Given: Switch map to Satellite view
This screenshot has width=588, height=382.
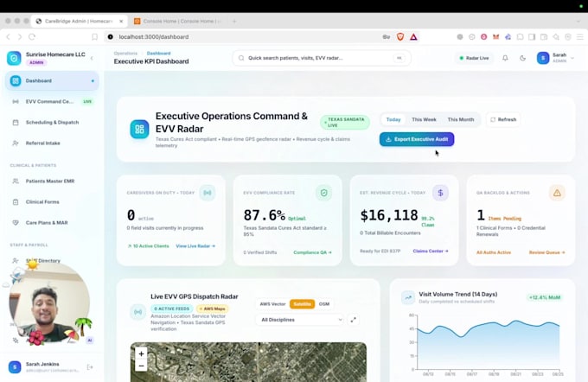Looking at the screenshot, I should (x=302, y=304).
